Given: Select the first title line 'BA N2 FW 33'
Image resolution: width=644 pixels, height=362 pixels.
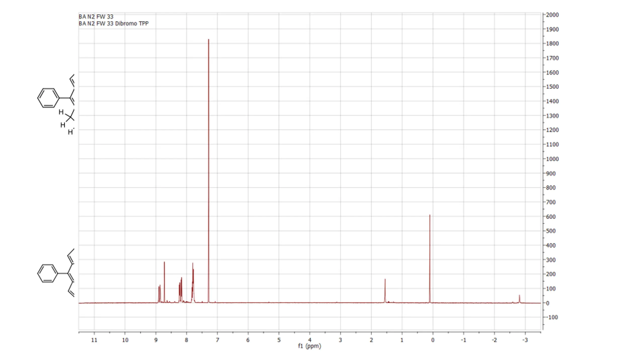Looking at the screenshot, I should click(96, 17).
